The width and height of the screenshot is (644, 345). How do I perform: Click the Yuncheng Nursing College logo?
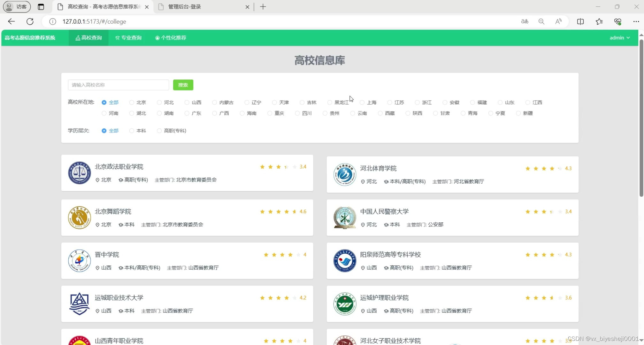pyautogui.click(x=345, y=304)
